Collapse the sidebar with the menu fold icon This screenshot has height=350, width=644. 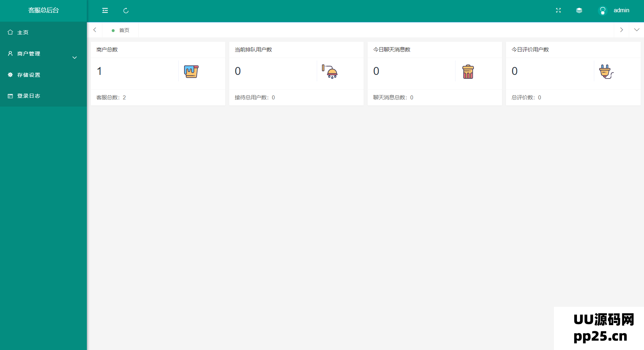tap(105, 10)
